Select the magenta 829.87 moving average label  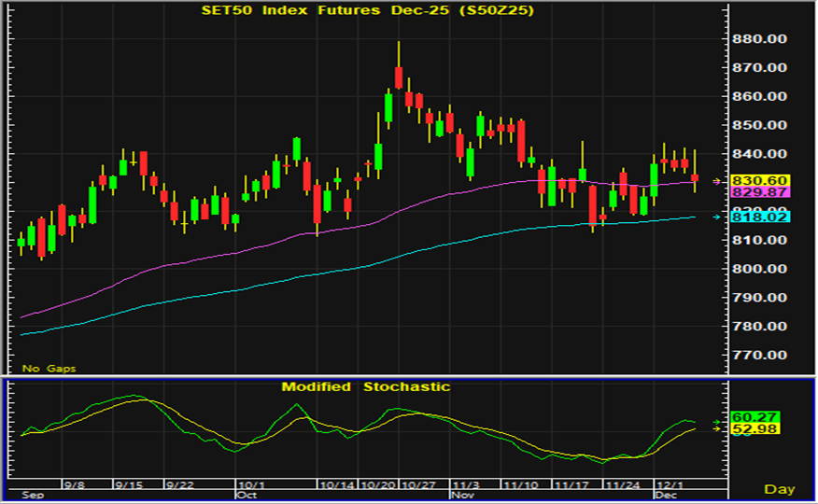[762, 191]
